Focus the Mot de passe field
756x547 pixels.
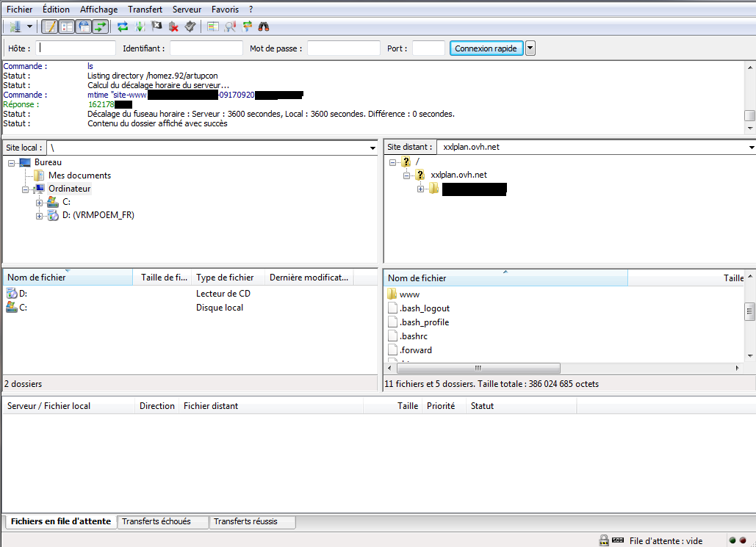(x=343, y=48)
